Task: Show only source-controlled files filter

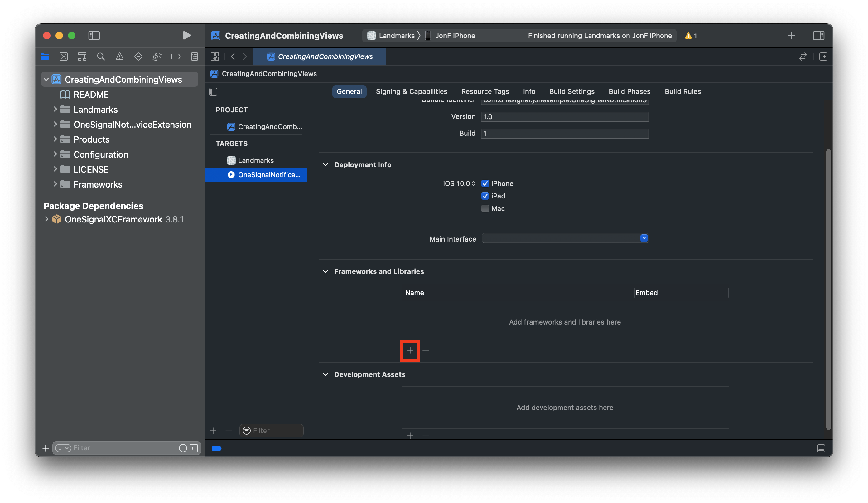Action: click(x=194, y=448)
